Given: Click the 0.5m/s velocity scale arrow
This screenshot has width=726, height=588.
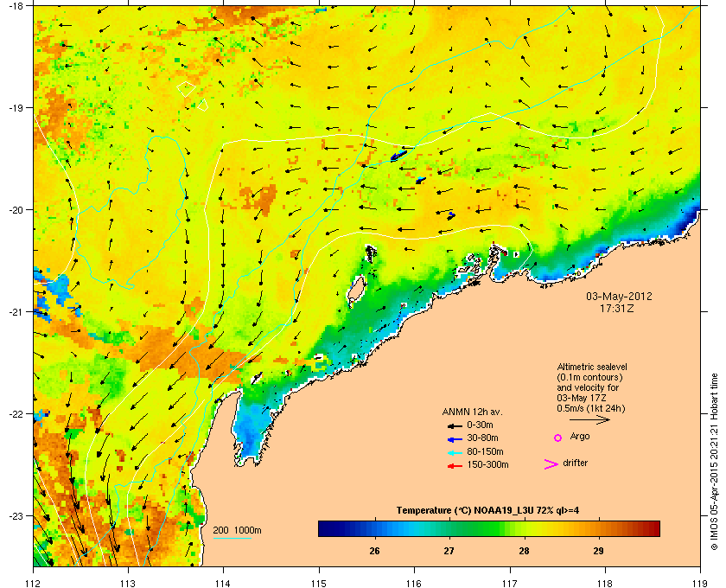Looking at the screenshot, I should [x=589, y=419].
